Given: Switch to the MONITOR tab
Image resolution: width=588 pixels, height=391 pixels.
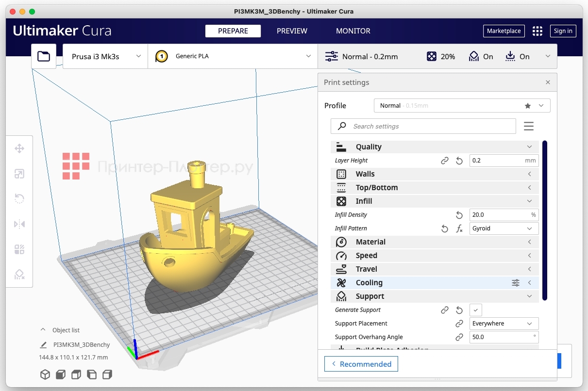Looking at the screenshot, I should [353, 31].
